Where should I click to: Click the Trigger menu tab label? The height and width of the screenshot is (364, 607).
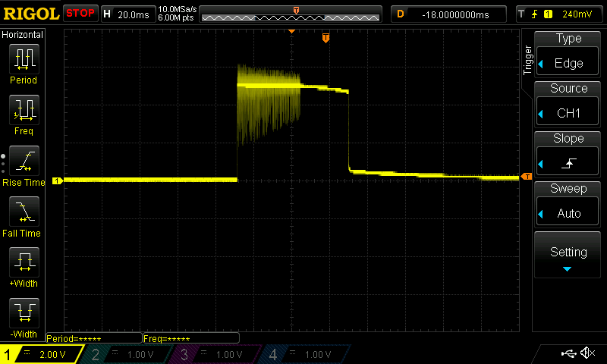[x=527, y=61]
